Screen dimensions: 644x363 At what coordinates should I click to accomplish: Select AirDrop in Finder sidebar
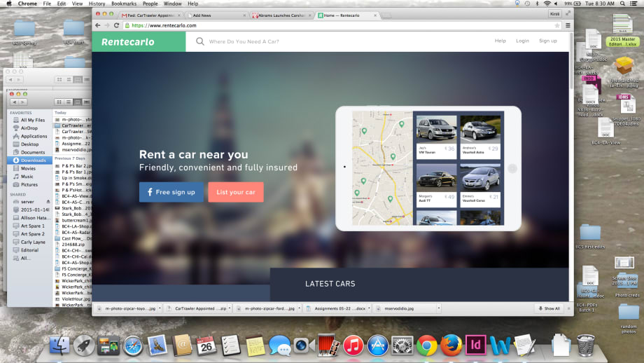click(x=25, y=128)
